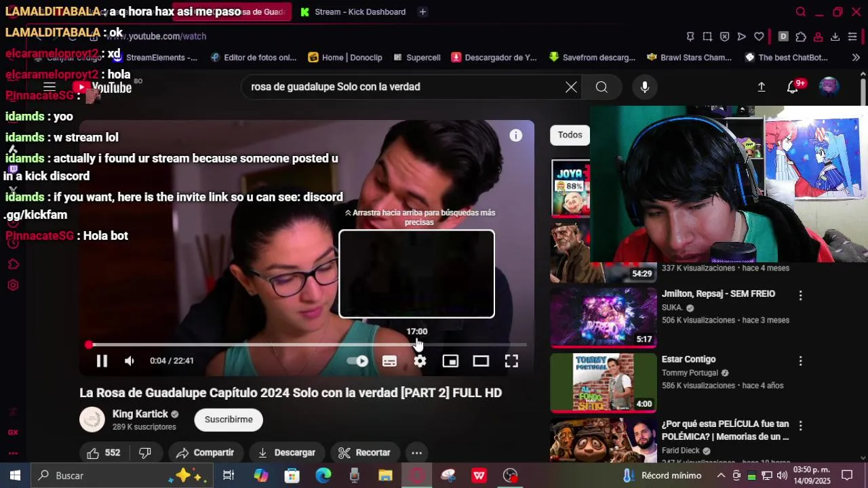The image size is (868, 488).
Task: Open Savefrom descarg... bookmark
Action: pos(592,58)
